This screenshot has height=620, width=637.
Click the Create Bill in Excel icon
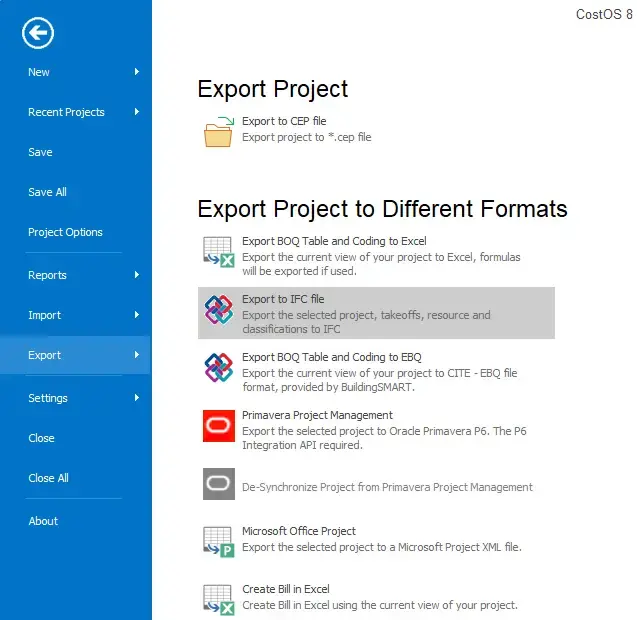(219, 600)
